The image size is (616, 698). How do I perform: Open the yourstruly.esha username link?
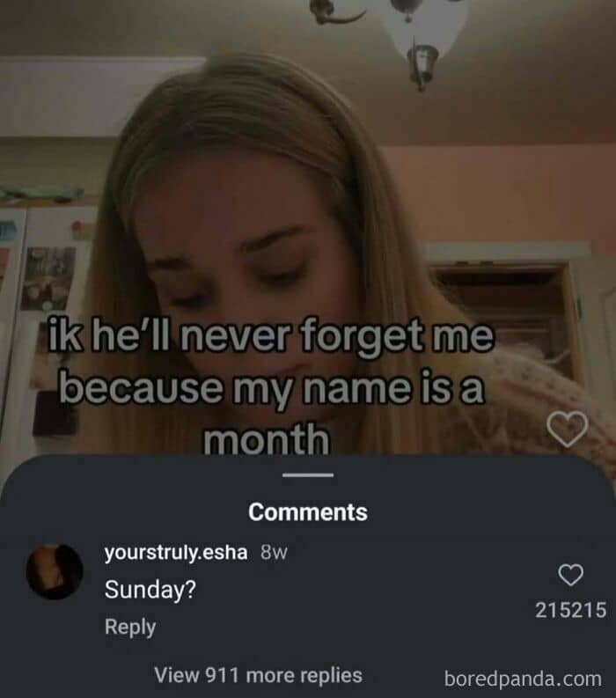176,553
